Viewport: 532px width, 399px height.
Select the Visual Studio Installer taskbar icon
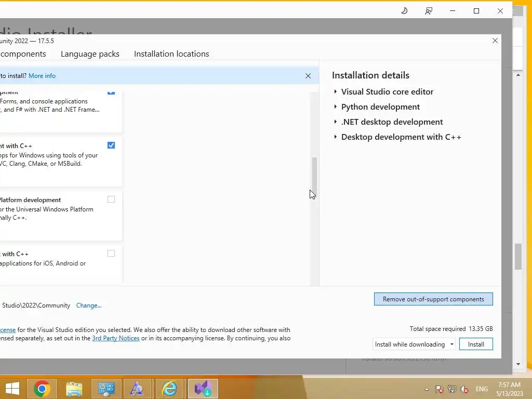click(x=203, y=389)
